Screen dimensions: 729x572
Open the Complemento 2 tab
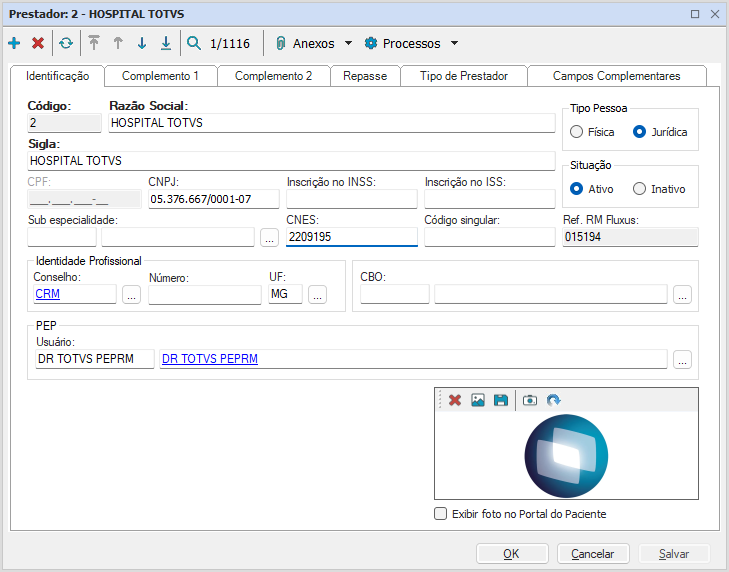point(273,76)
